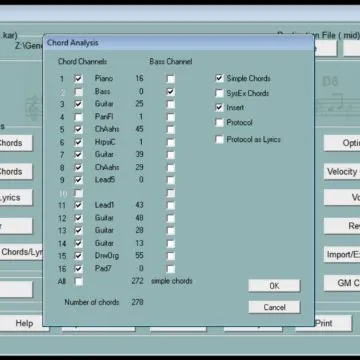The image size is (360, 360).
Task: Uncheck chord channel 13 Guitar checkbox
Action: pyautogui.click(x=79, y=231)
